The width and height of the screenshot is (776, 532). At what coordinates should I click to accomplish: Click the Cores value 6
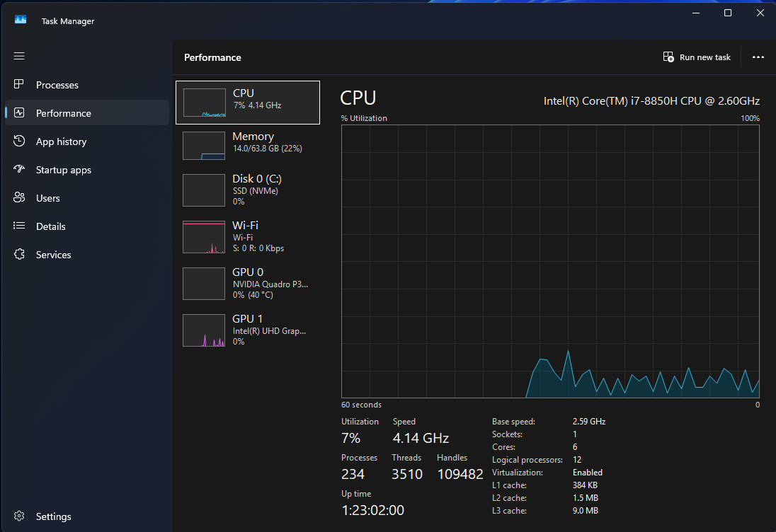(x=575, y=447)
